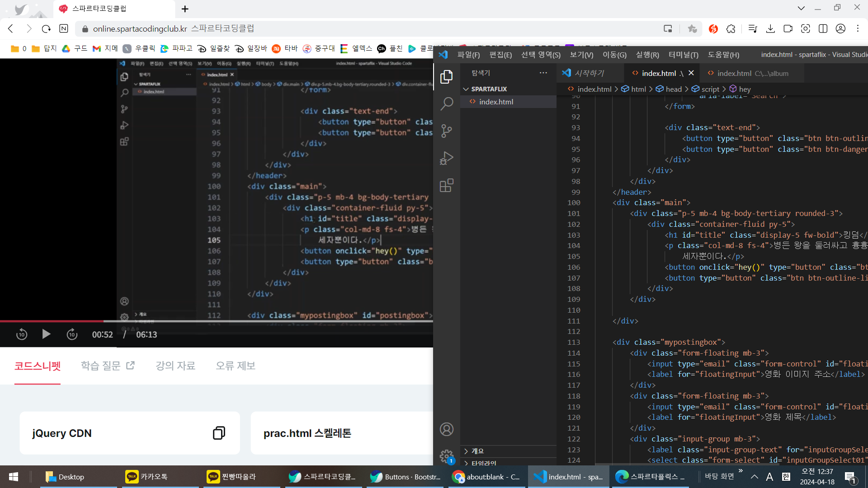Open the 바탕 화면 desktop toolbar

point(719,476)
